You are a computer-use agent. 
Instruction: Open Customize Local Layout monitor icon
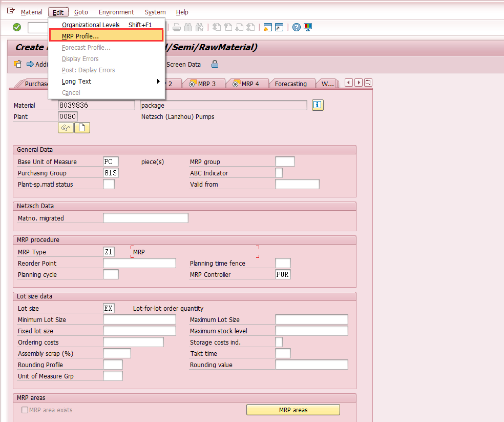pyautogui.click(x=307, y=28)
